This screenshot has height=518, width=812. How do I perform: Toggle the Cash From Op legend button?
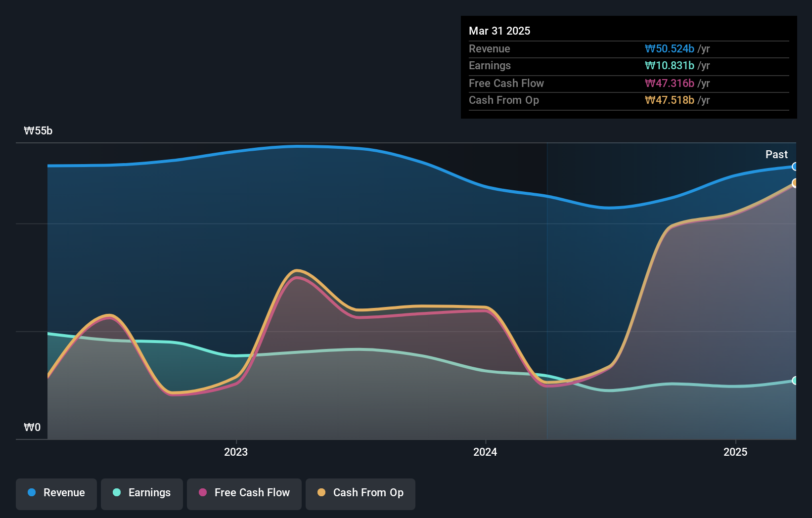click(361, 494)
